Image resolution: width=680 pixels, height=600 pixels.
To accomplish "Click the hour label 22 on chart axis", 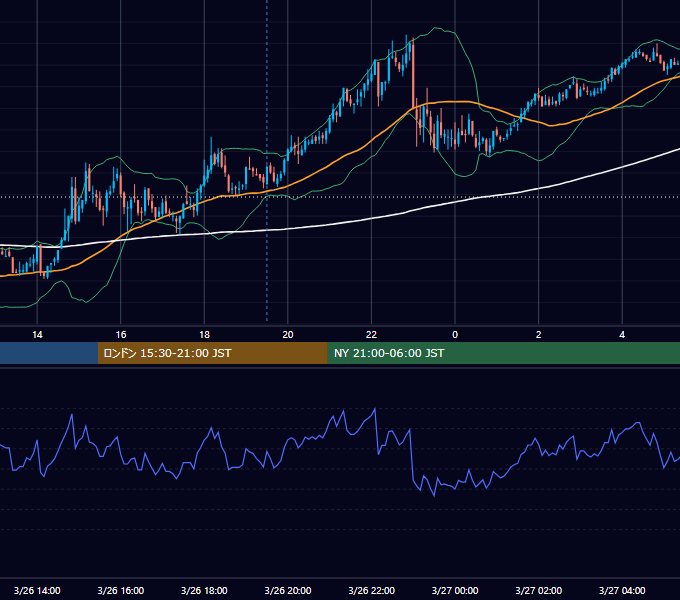I will [x=371, y=335].
